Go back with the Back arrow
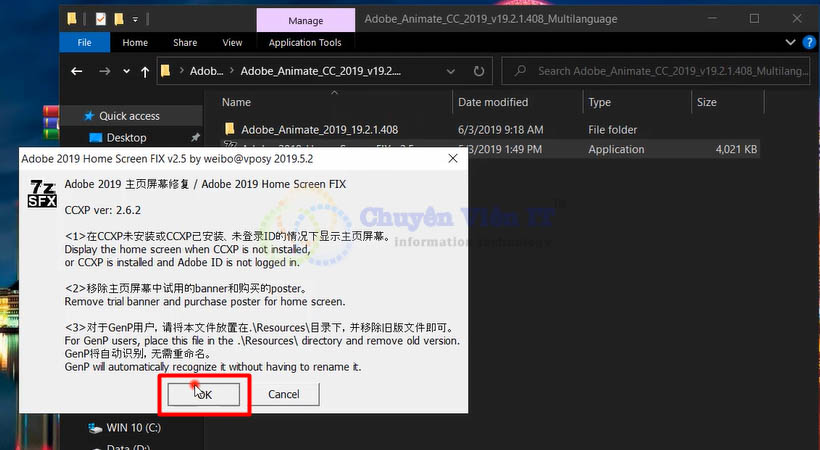 77,71
